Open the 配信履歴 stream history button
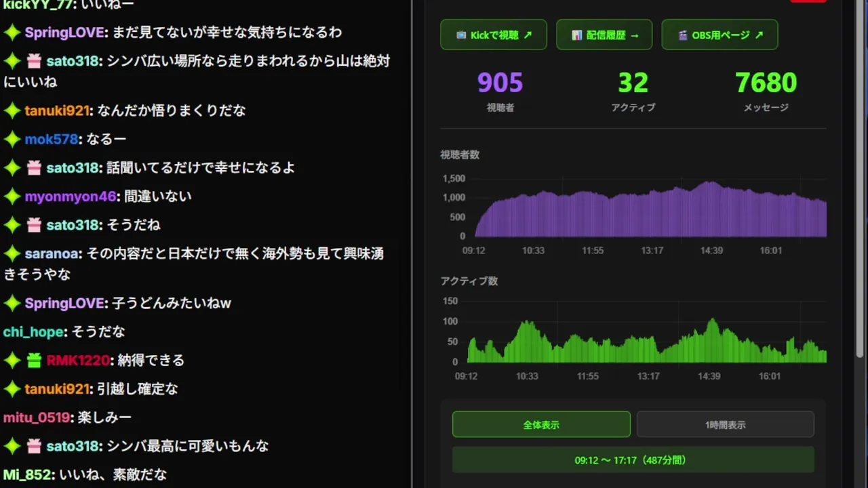This screenshot has height=488, width=868. 604,35
